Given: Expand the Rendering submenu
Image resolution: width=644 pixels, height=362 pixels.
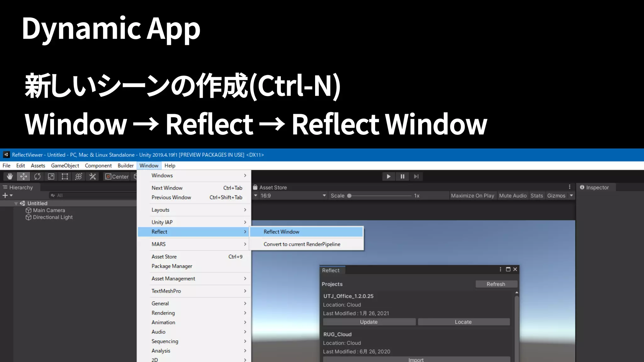Looking at the screenshot, I should [x=194, y=313].
